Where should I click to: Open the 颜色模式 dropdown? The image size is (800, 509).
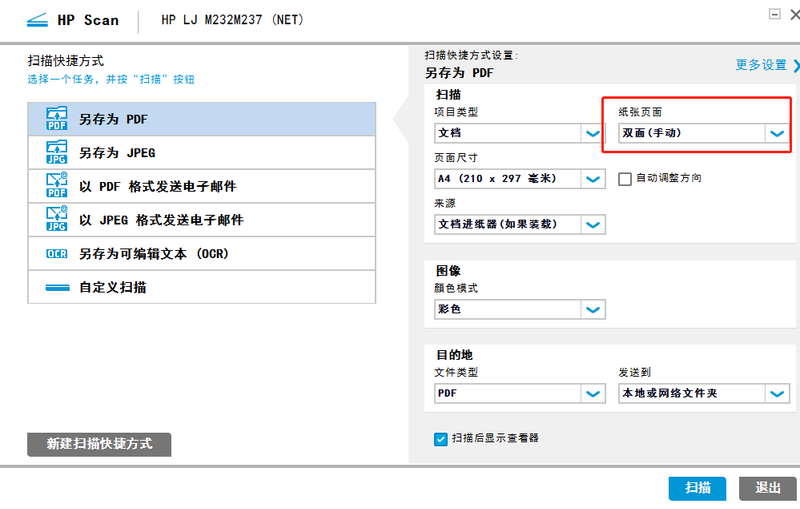coord(592,310)
